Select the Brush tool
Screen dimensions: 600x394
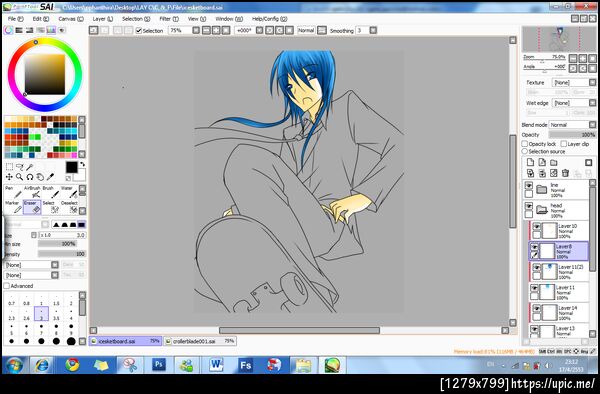(x=51, y=192)
